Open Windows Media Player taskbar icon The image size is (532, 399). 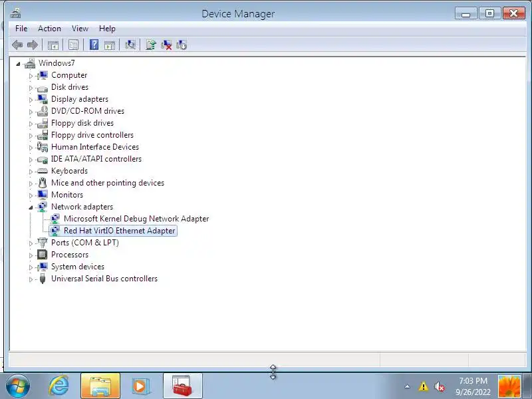pos(140,386)
